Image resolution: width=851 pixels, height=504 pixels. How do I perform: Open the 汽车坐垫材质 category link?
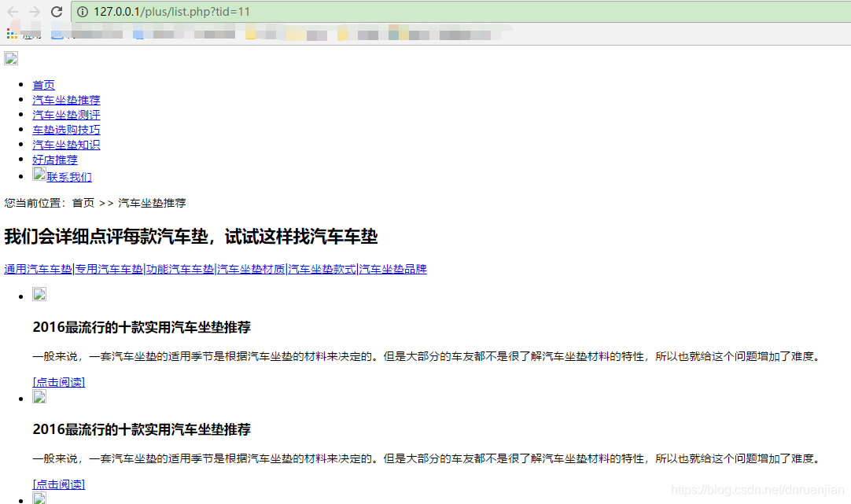pyautogui.click(x=251, y=269)
